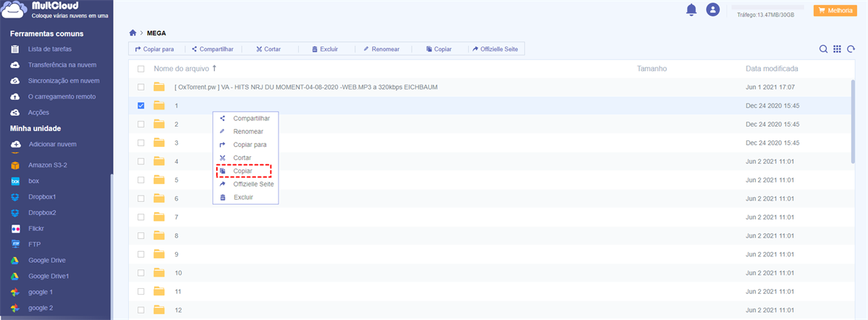Open the search magnifier icon
This screenshot has width=868, height=320.
click(823, 49)
